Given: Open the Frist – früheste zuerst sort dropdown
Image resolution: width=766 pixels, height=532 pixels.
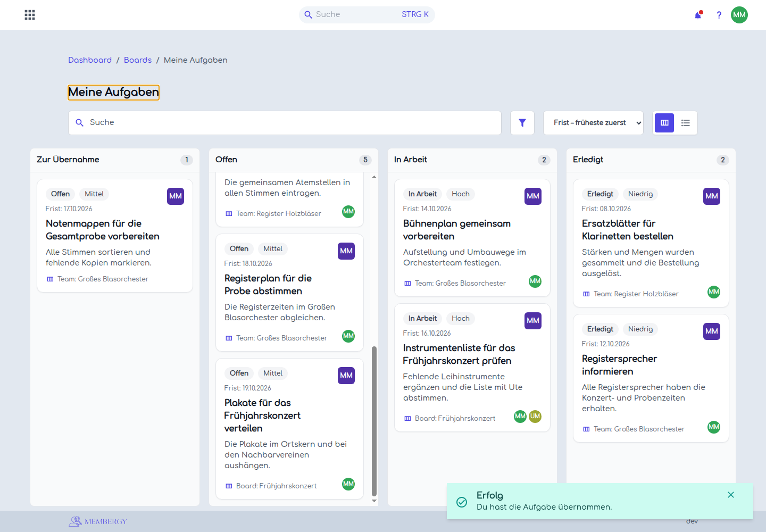Looking at the screenshot, I should point(593,123).
